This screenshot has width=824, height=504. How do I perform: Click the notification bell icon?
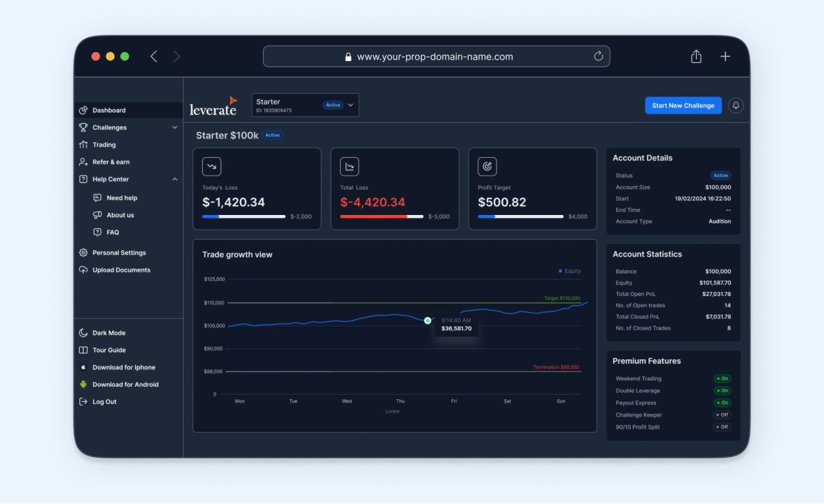click(x=736, y=105)
